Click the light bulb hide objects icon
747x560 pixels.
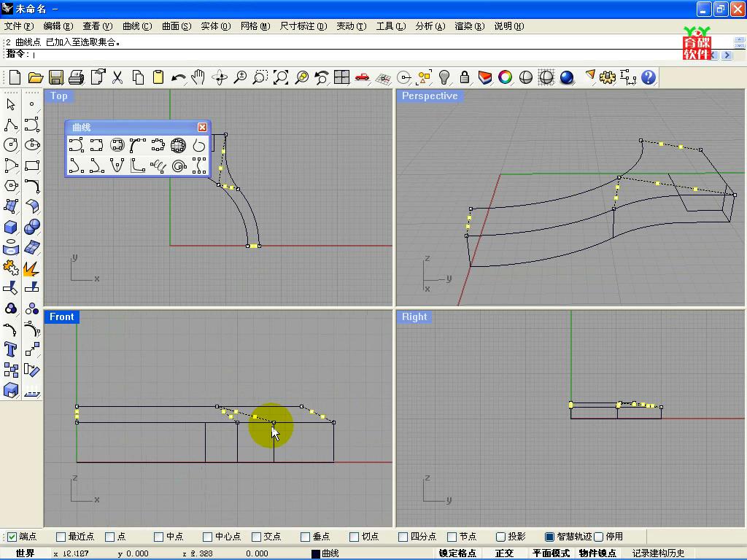click(444, 77)
